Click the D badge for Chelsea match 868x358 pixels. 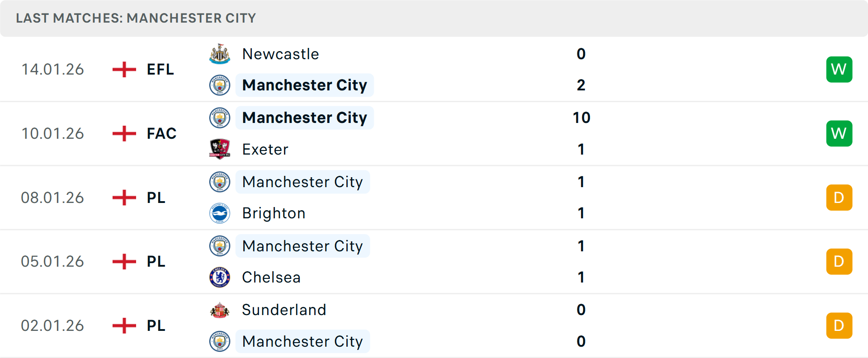pos(839,262)
